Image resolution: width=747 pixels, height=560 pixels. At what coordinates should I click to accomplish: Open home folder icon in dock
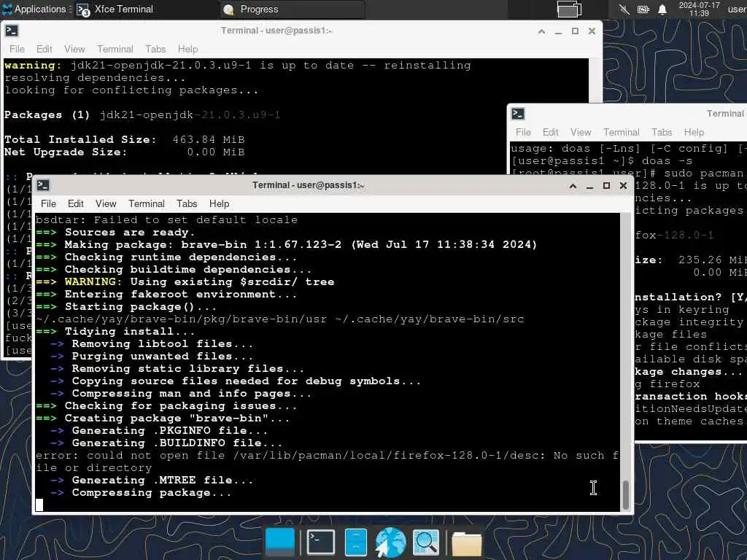(x=466, y=544)
